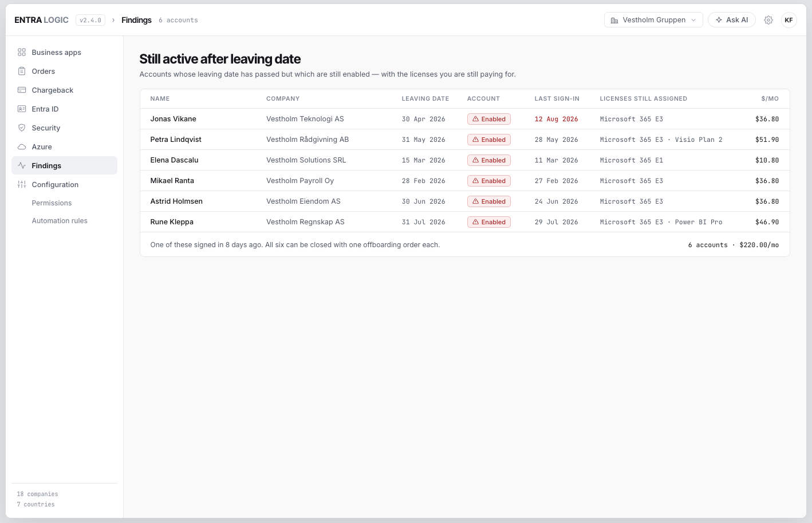The width and height of the screenshot is (812, 523).
Task: Sort by the ACCOUNT column header
Action: tap(483, 98)
